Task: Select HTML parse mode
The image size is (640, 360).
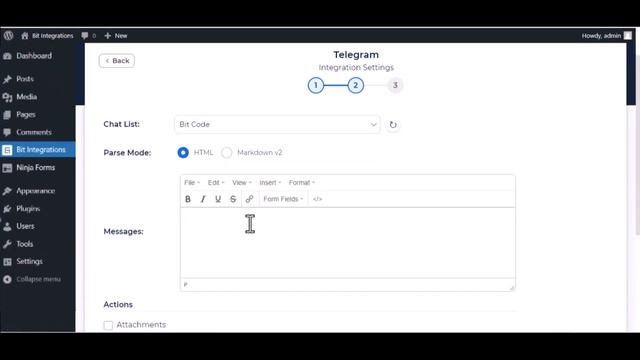Action: point(183,153)
